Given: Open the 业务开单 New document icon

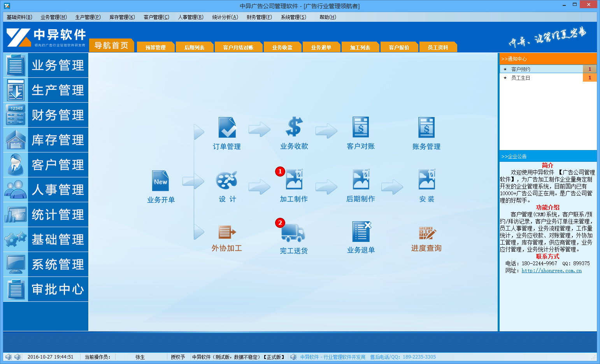Looking at the screenshot, I should coord(161,181).
